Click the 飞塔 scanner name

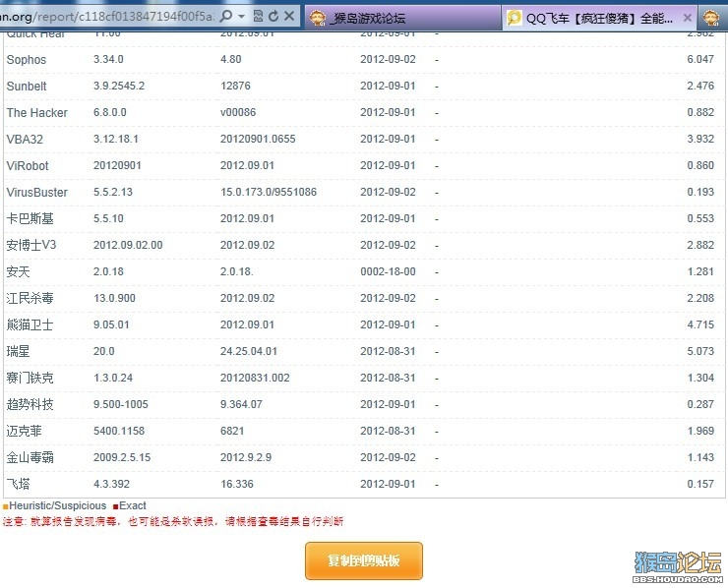point(18,484)
